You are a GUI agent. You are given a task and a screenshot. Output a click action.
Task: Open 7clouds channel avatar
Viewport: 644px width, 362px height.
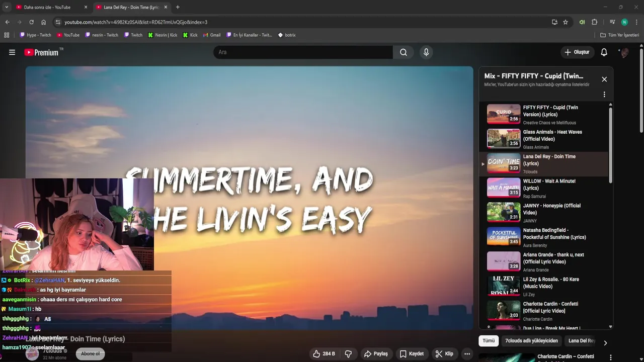point(32,354)
